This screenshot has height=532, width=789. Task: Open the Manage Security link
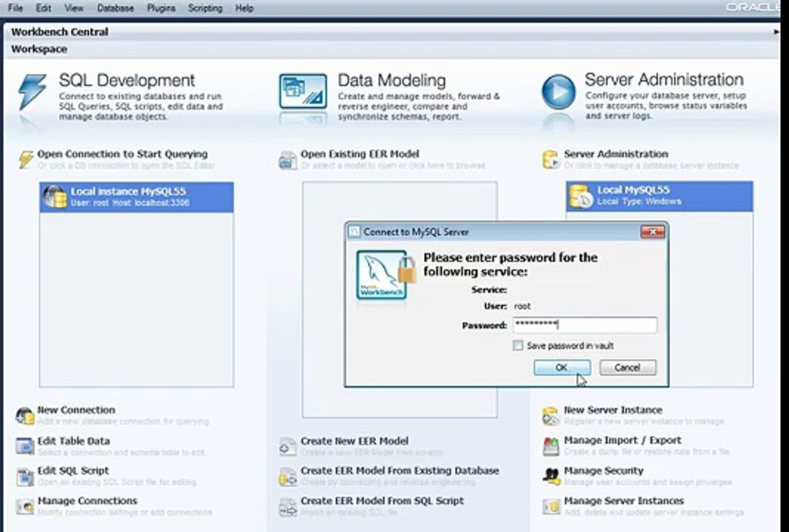pos(604,471)
